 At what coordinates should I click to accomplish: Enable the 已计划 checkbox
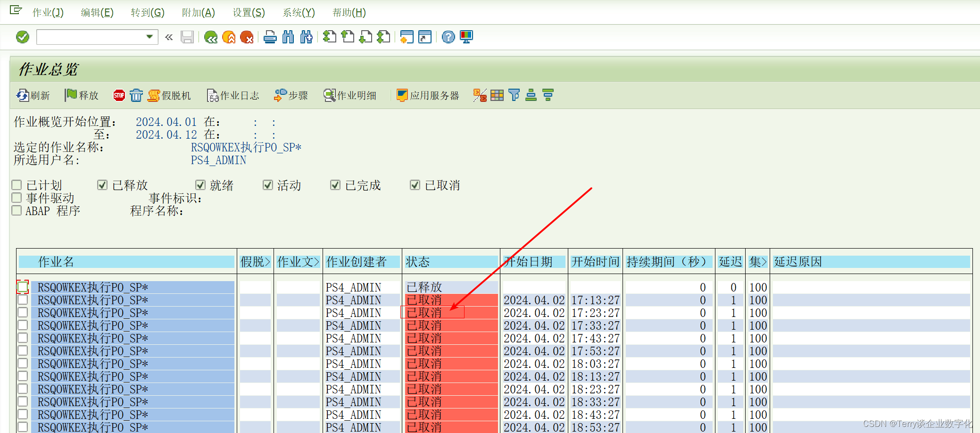17,184
